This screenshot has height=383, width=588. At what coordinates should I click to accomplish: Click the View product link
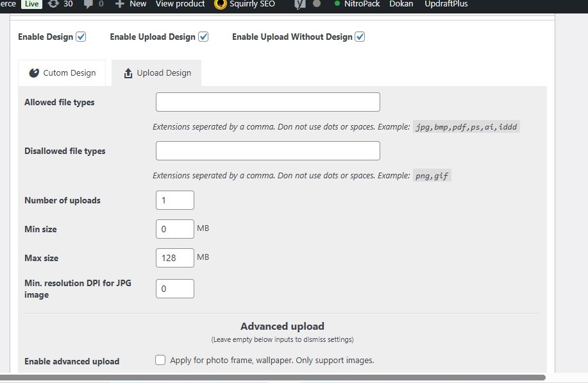coord(180,4)
